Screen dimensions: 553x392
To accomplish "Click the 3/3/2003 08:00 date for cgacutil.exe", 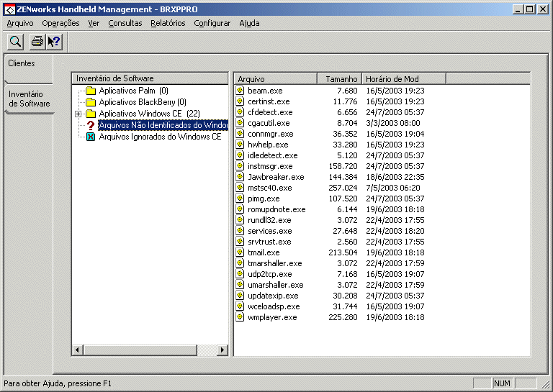I will pos(393,123).
